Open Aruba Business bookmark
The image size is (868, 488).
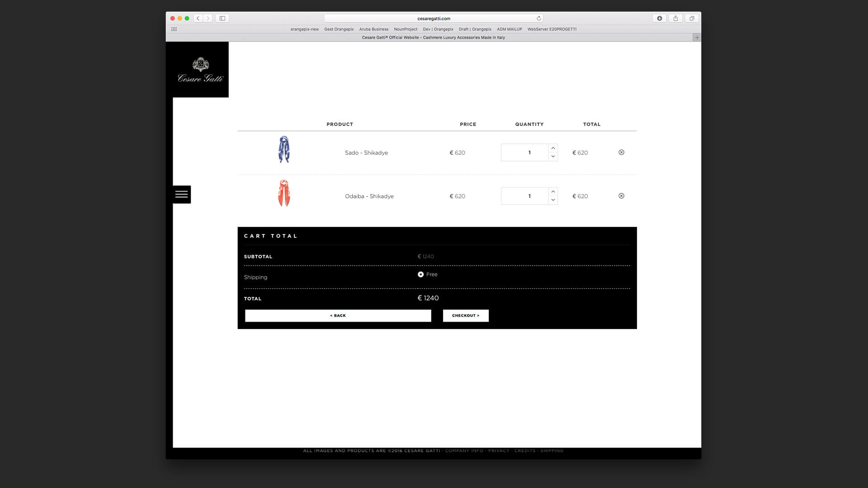[374, 29]
